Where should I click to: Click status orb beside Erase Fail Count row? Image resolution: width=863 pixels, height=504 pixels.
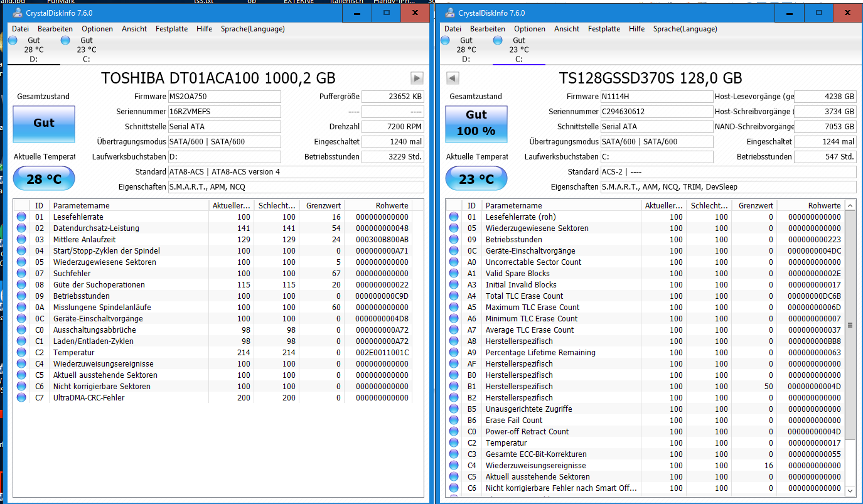[x=454, y=420]
